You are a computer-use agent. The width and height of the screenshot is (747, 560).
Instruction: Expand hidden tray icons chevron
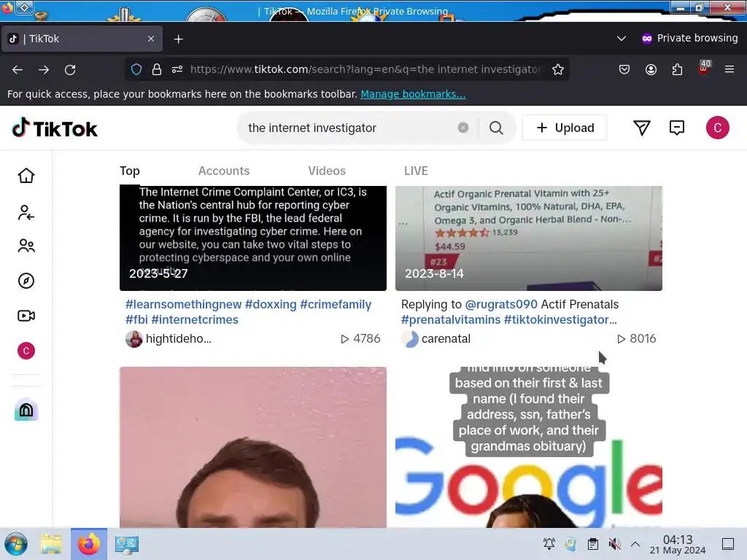[635, 544]
